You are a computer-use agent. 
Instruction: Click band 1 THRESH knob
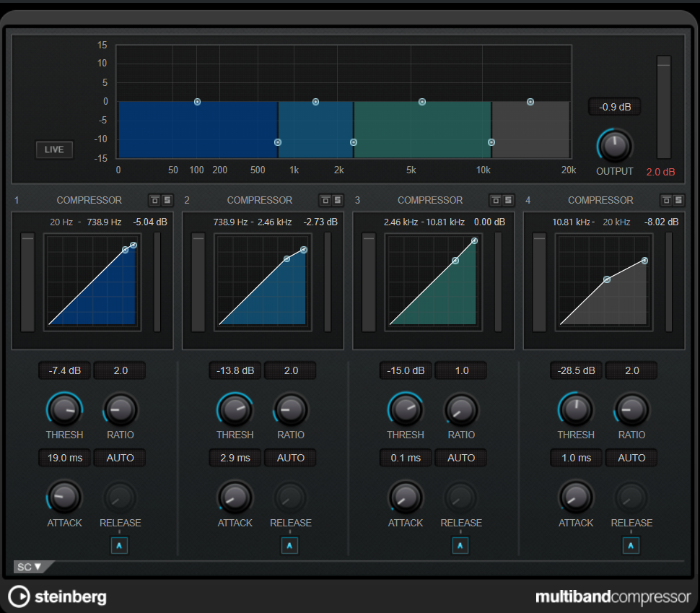click(x=64, y=410)
